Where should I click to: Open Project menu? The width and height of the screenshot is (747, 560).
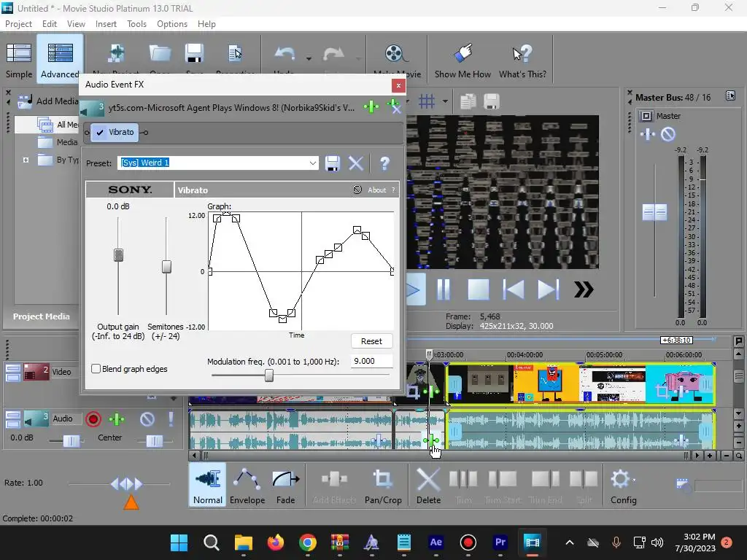[18, 24]
